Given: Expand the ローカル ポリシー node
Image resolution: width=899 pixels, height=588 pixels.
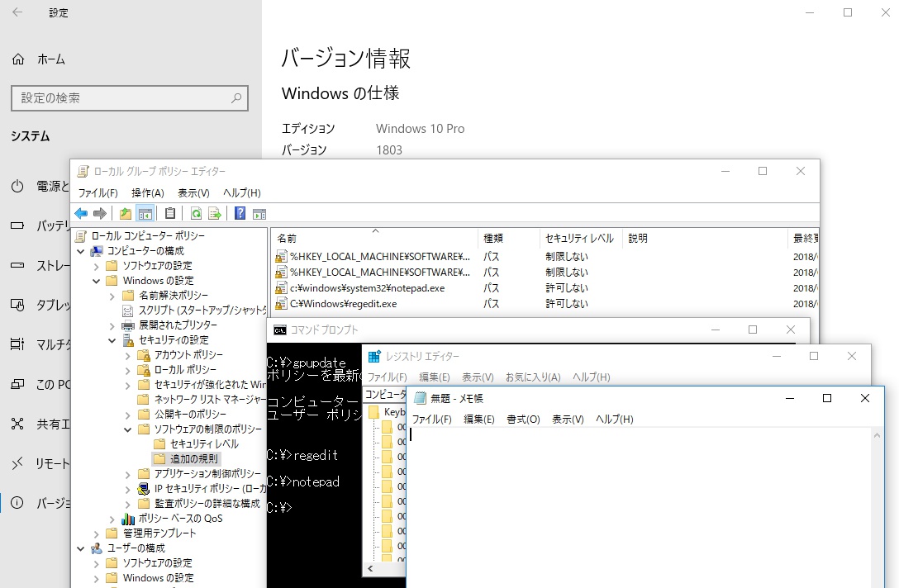Looking at the screenshot, I should (x=128, y=370).
